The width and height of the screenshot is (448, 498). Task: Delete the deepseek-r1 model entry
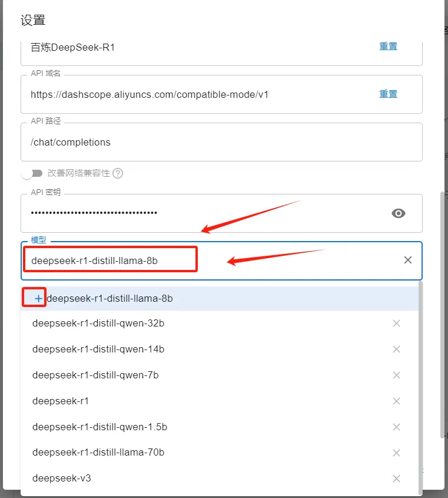(x=396, y=401)
